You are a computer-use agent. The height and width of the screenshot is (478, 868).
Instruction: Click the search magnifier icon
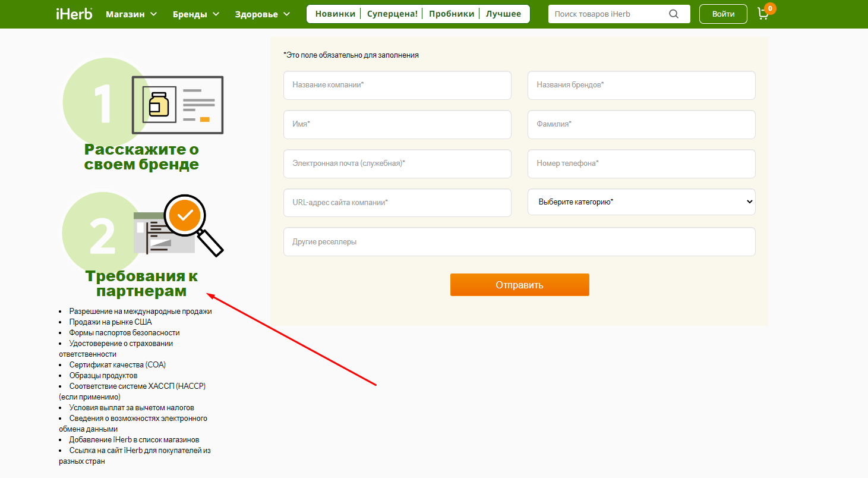[673, 14]
